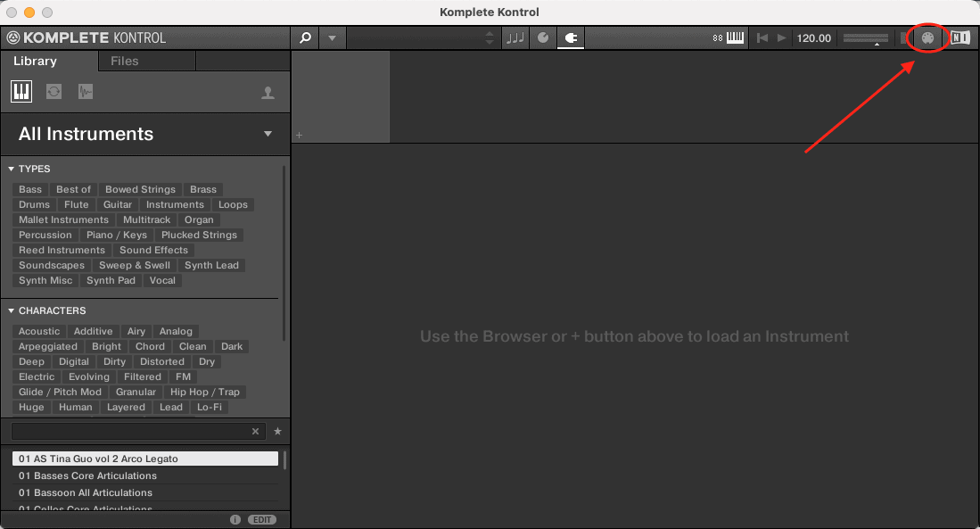Screen dimensions: 980x529
Task: Toggle the Perform panel notes icon
Action: (515, 38)
